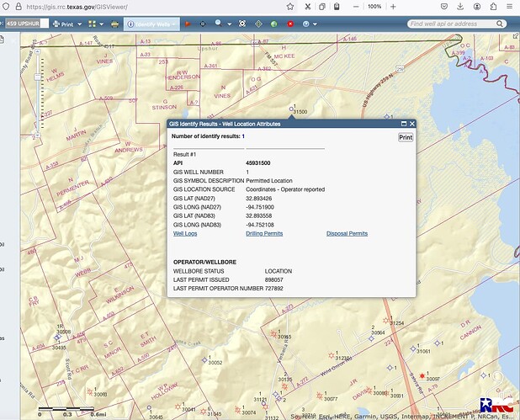Image resolution: width=520 pixels, height=420 pixels.
Task: Click the zoom in arrow atop slider
Action: [x=38, y=52]
